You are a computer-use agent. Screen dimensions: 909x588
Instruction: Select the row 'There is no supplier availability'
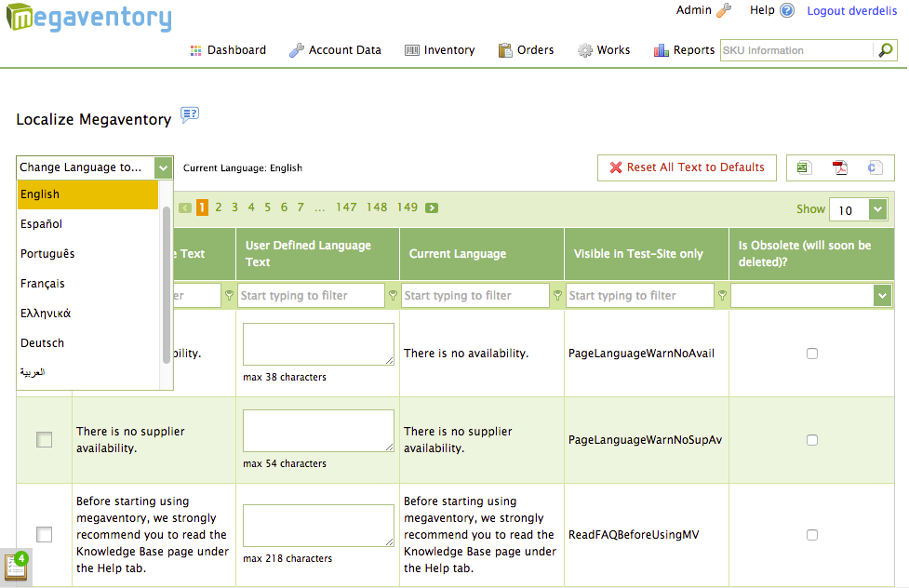tap(44, 440)
